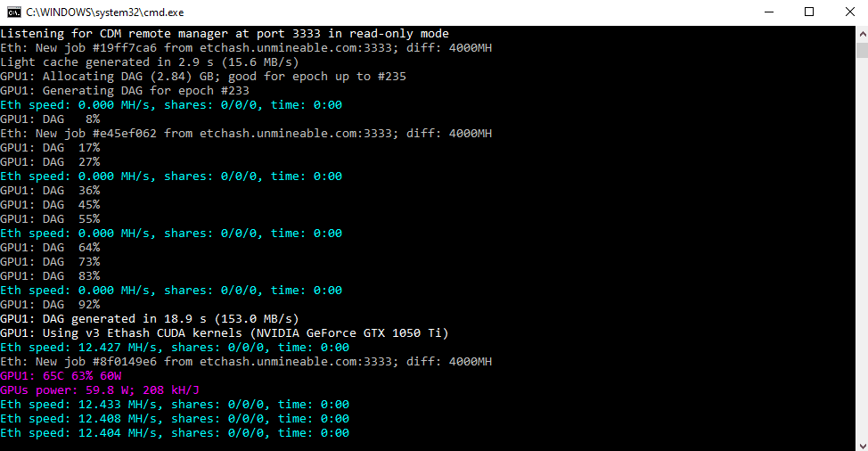Click the 'GPUs power: 59.8 W' line
This screenshot has height=451, width=868.
[99, 390]
